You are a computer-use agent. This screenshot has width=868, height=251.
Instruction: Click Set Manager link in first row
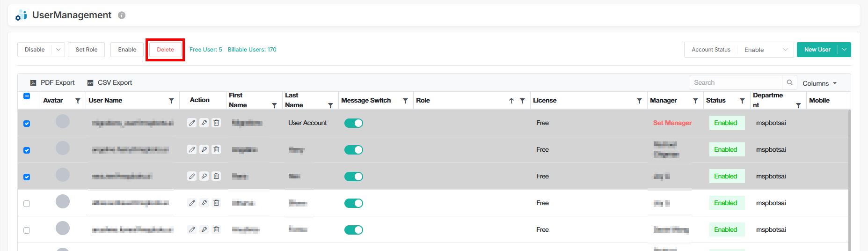point(672,123)
